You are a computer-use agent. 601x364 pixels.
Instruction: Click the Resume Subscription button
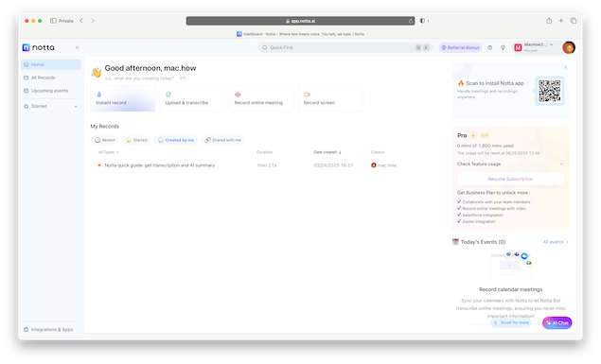tap(510, 179)
